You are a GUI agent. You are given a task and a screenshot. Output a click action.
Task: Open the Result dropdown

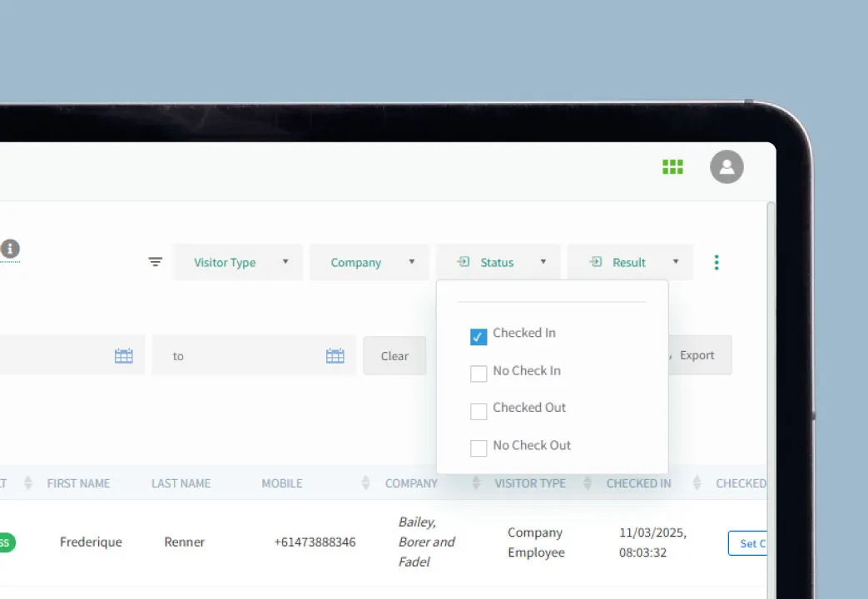pyautogui.click(x=629, y=262)
